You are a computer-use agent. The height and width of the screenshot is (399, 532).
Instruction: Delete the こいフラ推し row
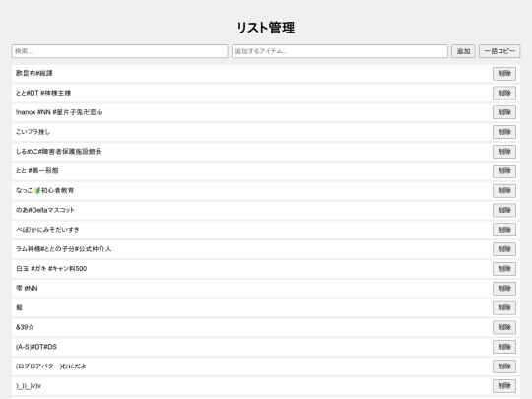[x=504, y=132]
